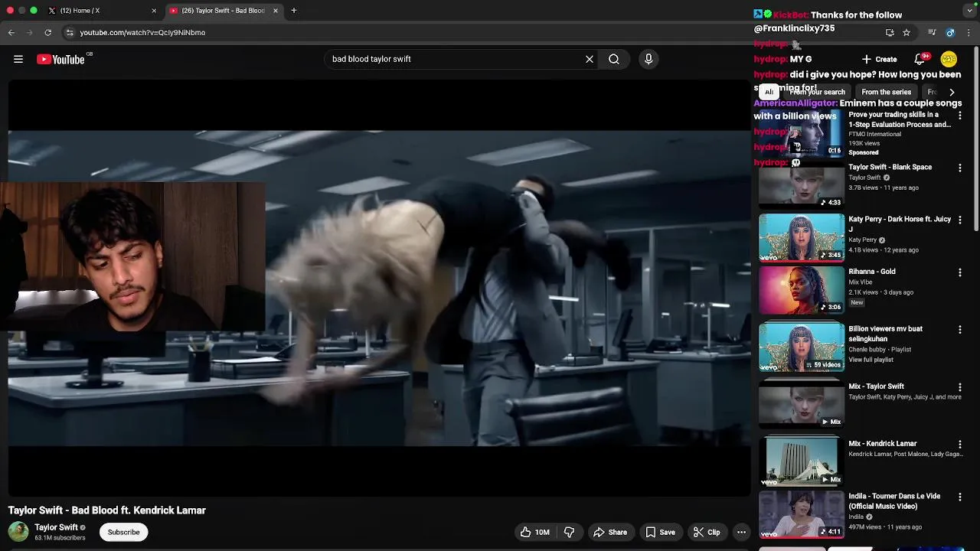Click the site info icon in address bar
Viewport: 980px width, 551px height.
[70, 32]
